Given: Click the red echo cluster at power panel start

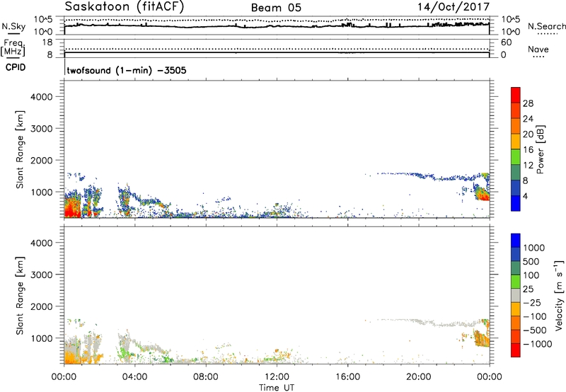Looking at the screenshot, I should point(71,207).
